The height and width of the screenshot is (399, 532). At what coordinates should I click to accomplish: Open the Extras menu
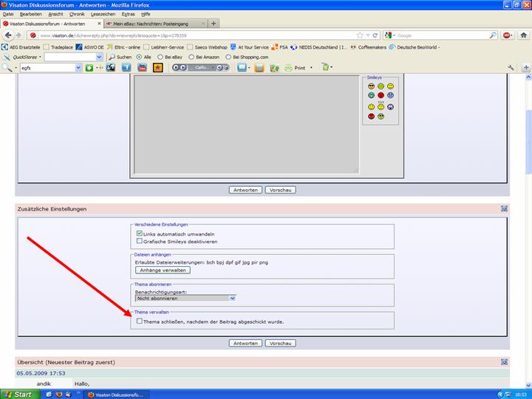(x=129, y=14)
